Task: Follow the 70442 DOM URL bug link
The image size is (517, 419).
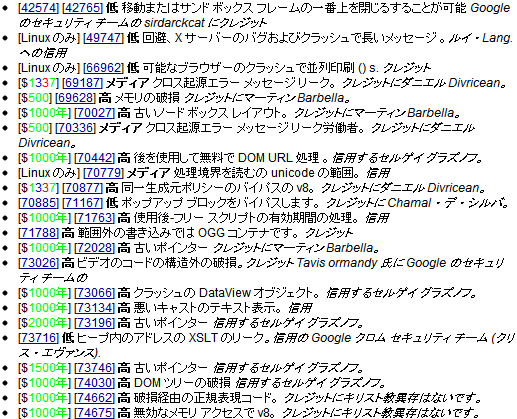Action: (94, 158)
